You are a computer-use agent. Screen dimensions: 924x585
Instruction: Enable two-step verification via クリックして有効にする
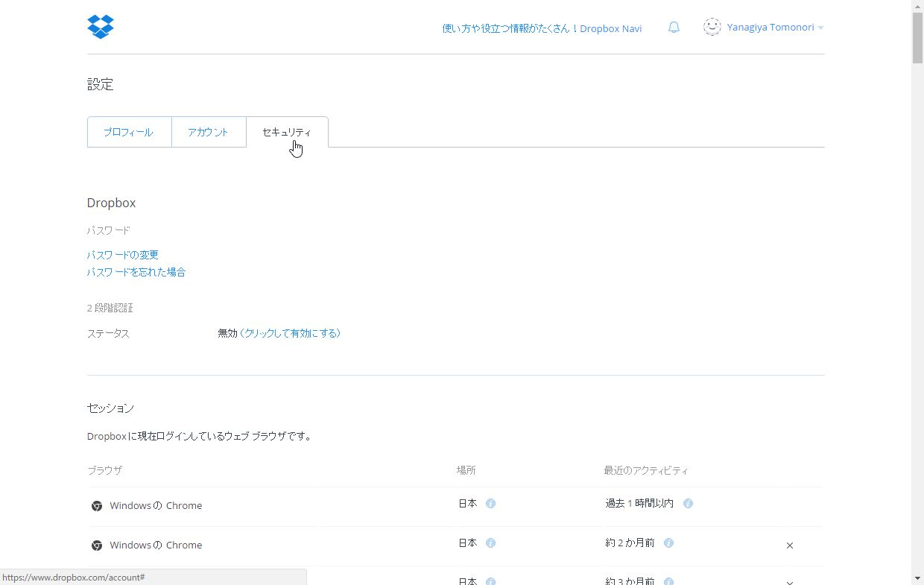coord(291,334)
